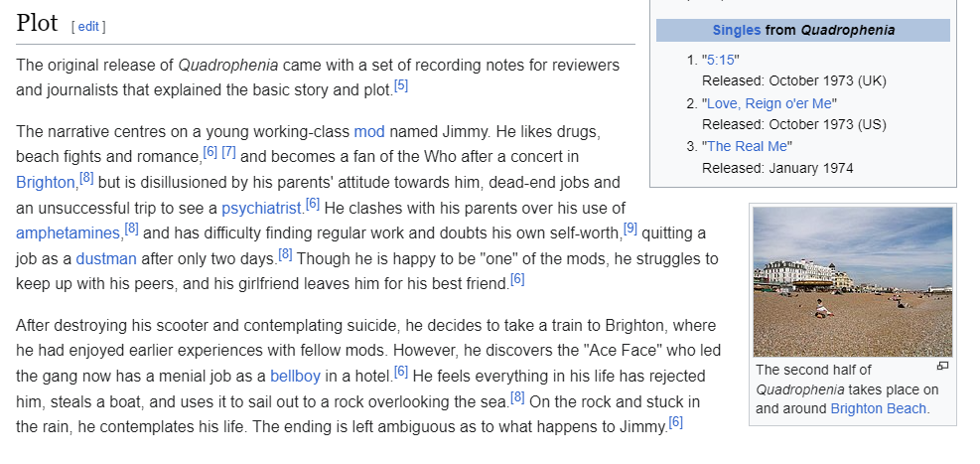Open citation 6 after "best friend"
Viewport: 980px width, 464px height.
coord(517,279)
